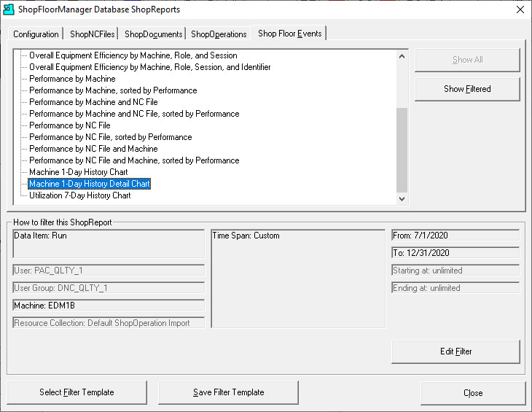Click the From: 7/1/2020 date field
Viewport: 532px width, 412px height.
point(455,236)
